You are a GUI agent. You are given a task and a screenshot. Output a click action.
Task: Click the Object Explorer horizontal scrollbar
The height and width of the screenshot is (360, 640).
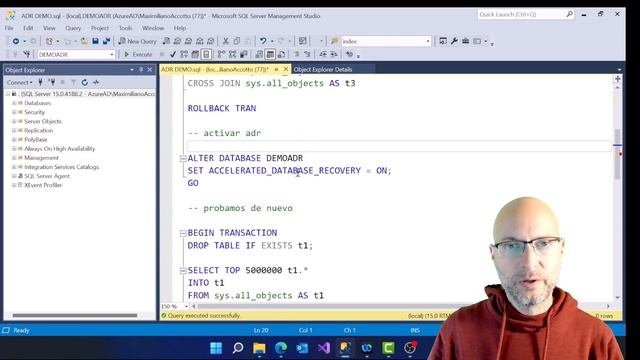(x=75, y=315)
